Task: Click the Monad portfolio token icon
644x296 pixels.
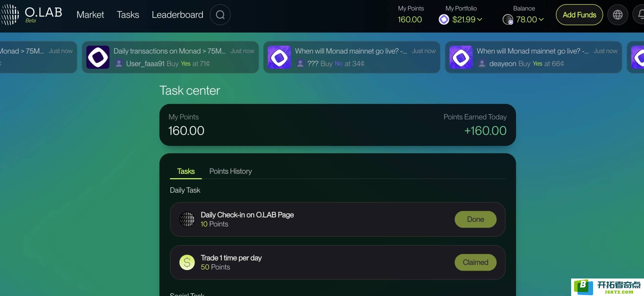Action: click(444, 20)
